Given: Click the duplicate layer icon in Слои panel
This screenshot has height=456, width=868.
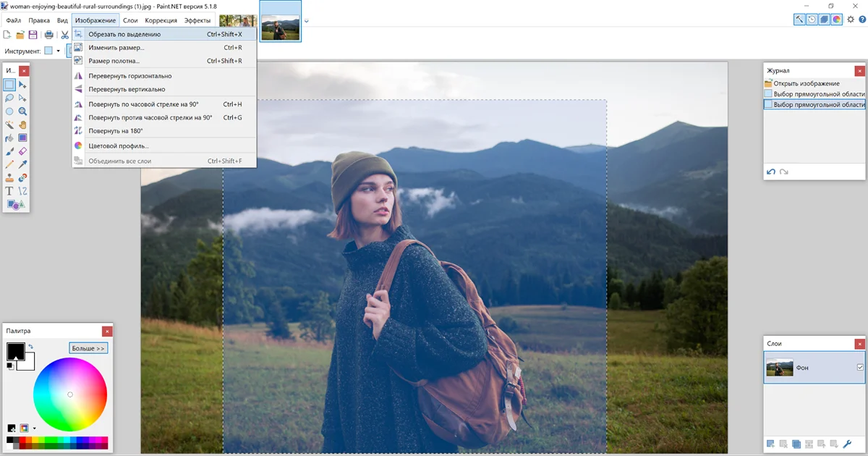Looking at the screenshot, I should click(x=796, y=443).
